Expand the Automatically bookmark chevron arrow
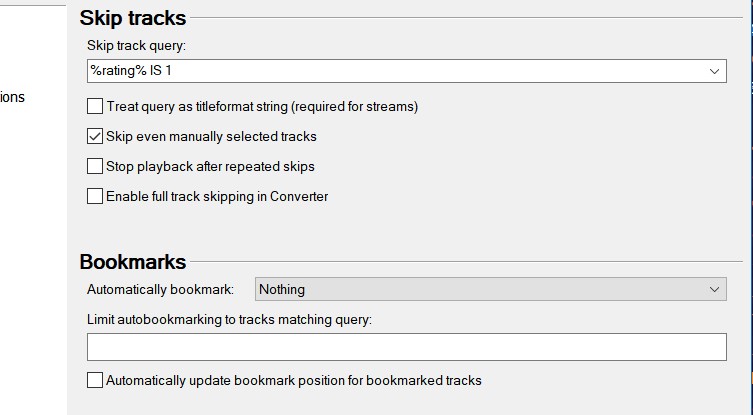 (715, 289)
